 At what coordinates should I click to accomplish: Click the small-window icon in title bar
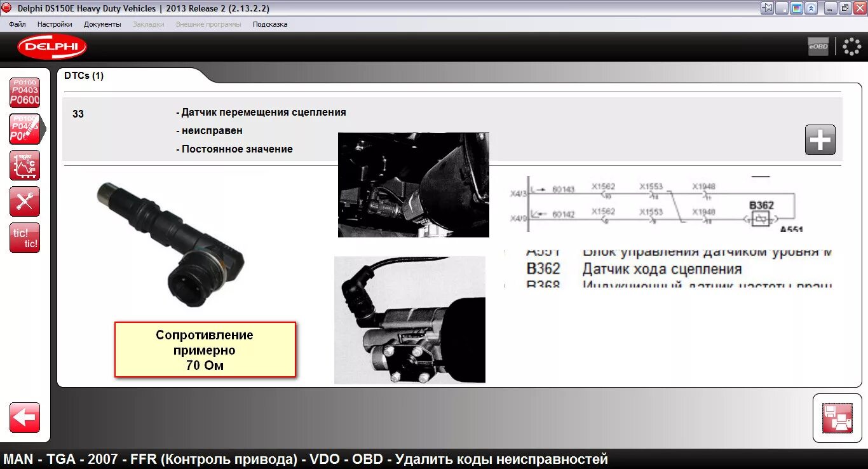pyautogui.click(x=783, y=8)
